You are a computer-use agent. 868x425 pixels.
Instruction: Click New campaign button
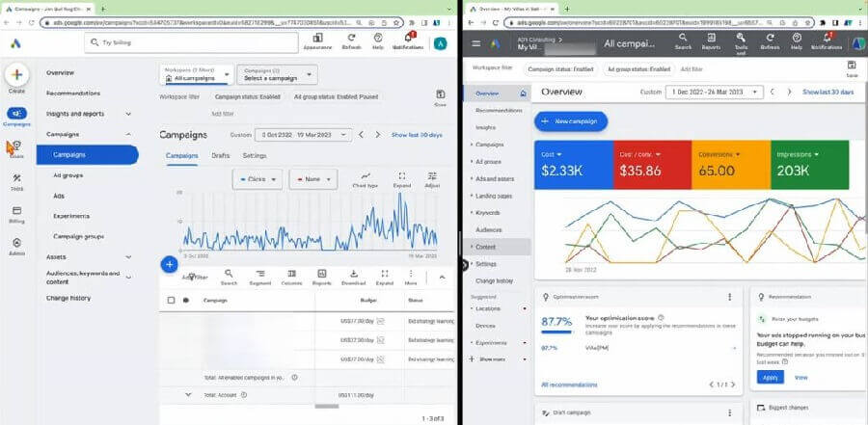pyautogui.click(x=571, y=121)
